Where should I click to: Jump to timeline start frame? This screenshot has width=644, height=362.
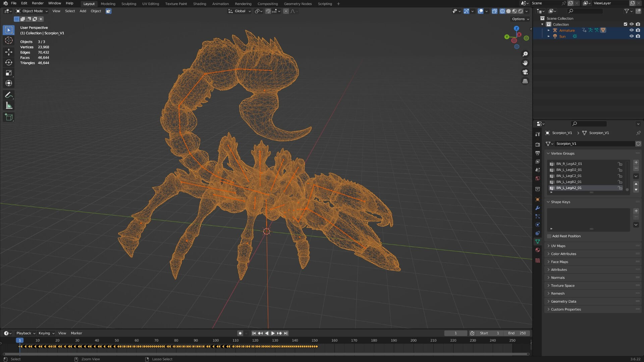point(254,333)
